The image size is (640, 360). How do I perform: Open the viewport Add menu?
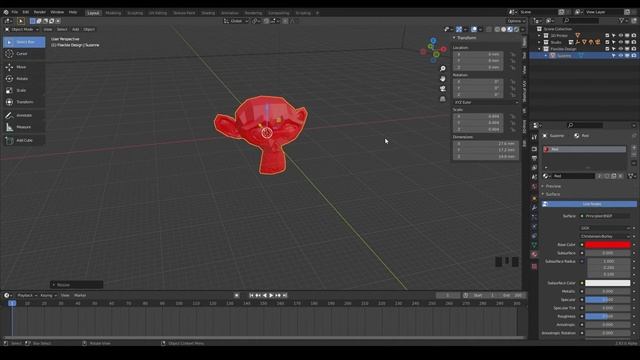pyautogui.click(x=76, y=29)
